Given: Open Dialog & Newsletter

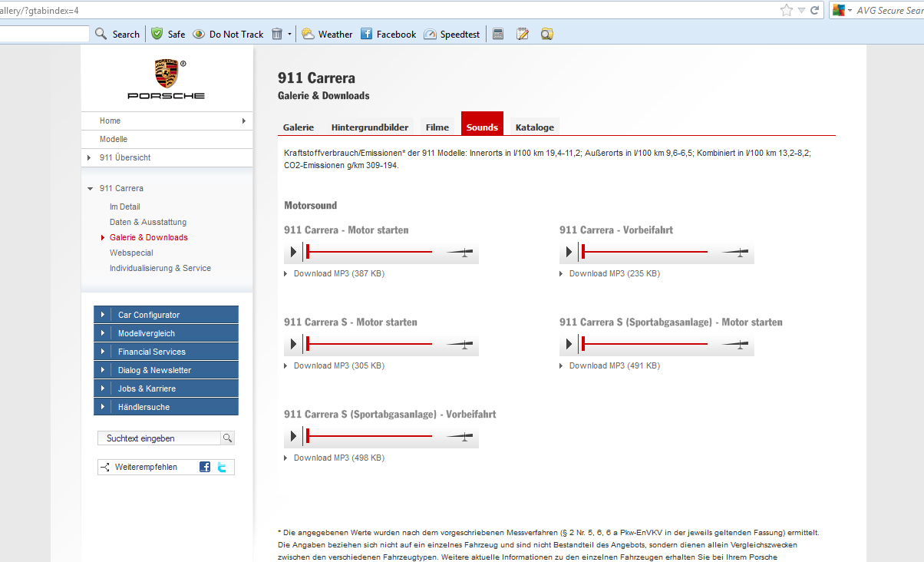Looking at the screenshot, I should [x=166, y=370].
